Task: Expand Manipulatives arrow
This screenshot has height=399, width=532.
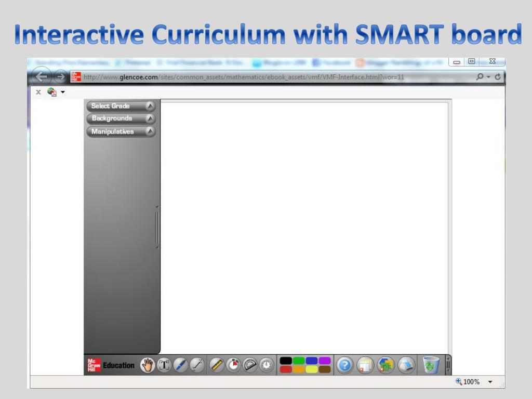Action: click(x=150, y=131)
